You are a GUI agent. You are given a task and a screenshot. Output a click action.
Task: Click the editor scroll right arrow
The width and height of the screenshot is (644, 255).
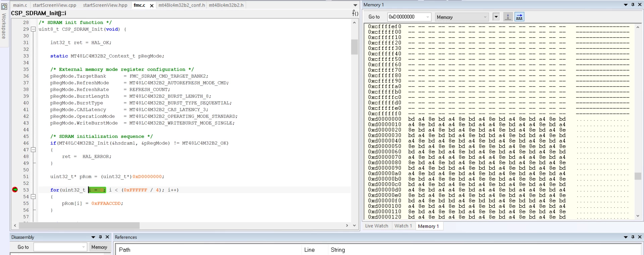[347, 226]
